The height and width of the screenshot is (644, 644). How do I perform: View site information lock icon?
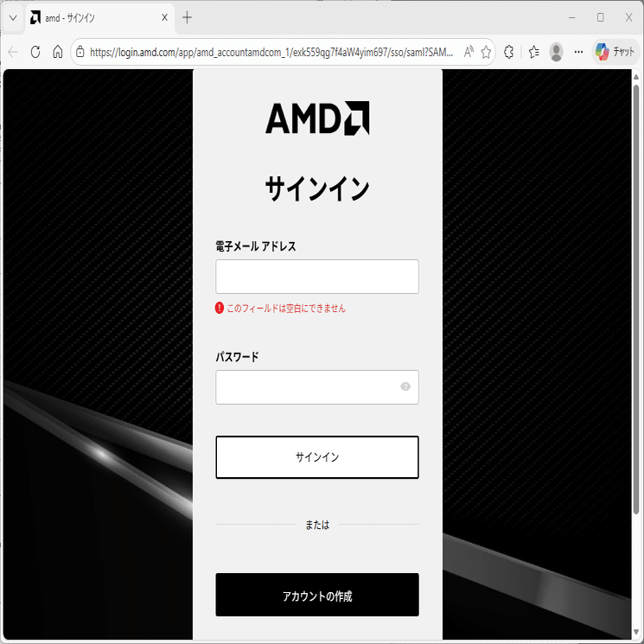click(80, 52)
